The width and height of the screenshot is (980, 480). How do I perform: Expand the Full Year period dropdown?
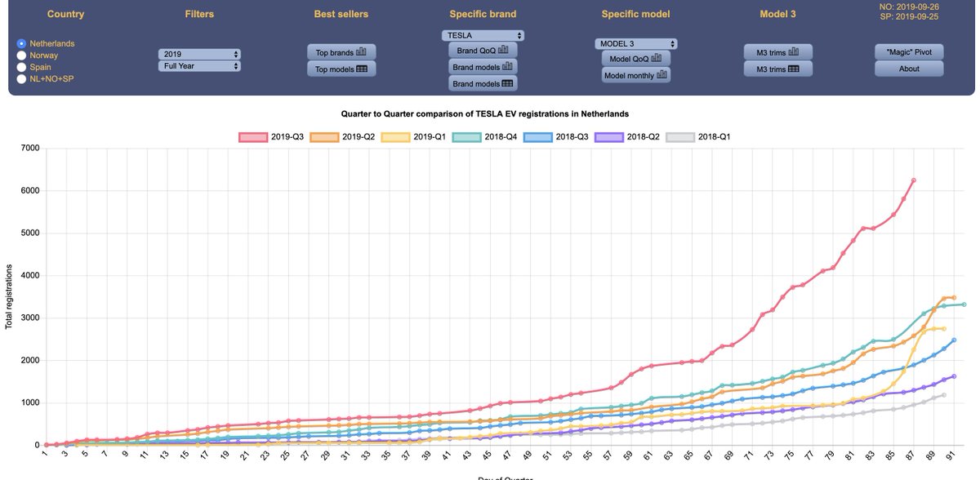[199, 66]
